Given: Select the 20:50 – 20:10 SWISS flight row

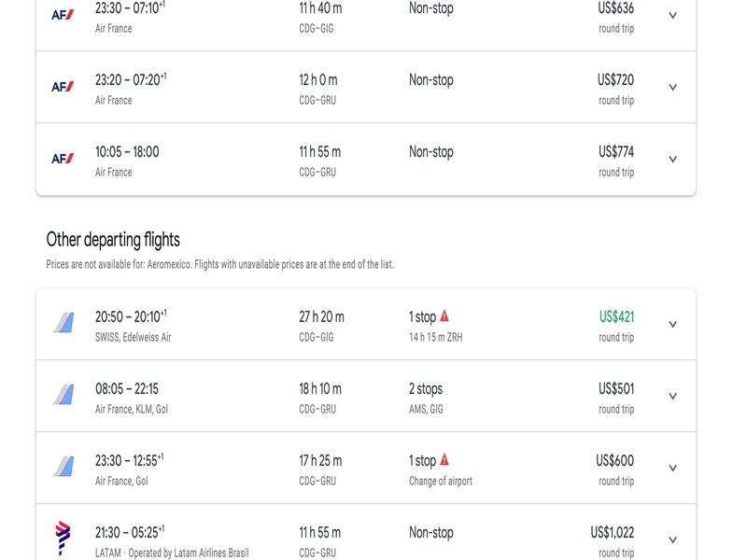Looking at the screenshot, I should [366, 324].
